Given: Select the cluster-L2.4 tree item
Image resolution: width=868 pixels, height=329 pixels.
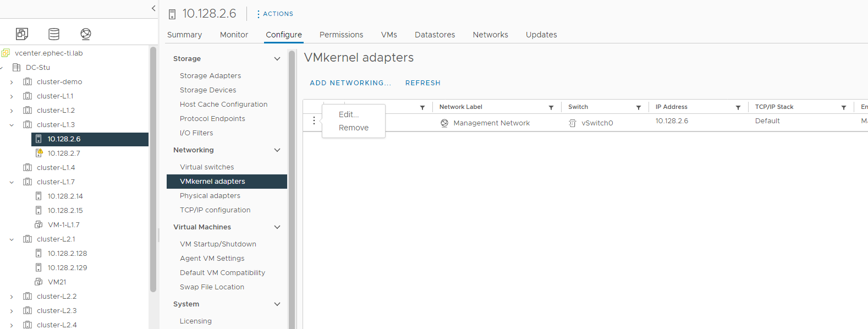Looking at the screenshot, I should 57,325.
